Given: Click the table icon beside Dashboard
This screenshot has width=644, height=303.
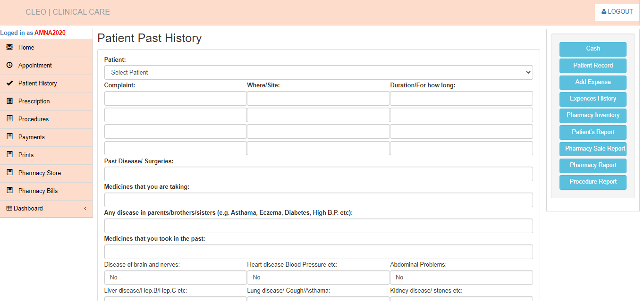Looking at the screenshot, I should [x=9, y=209].
